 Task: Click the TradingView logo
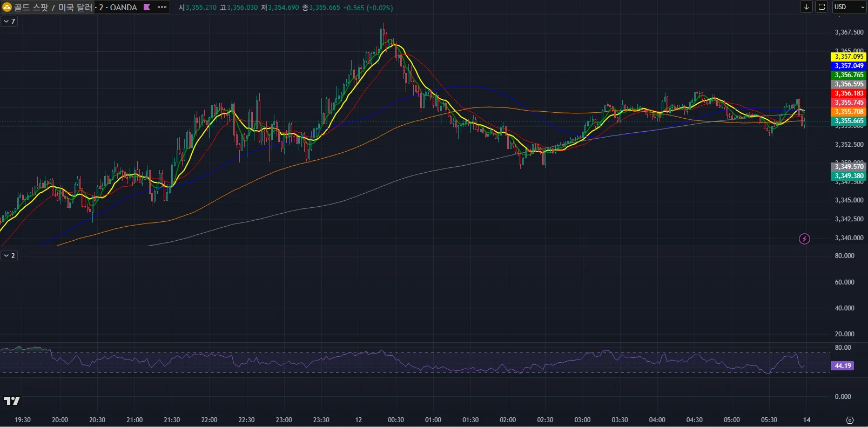(x=11, y=401)
